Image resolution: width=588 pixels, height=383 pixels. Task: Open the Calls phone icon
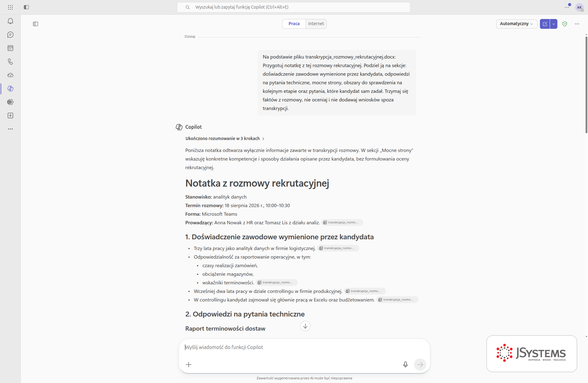(10, 62)
